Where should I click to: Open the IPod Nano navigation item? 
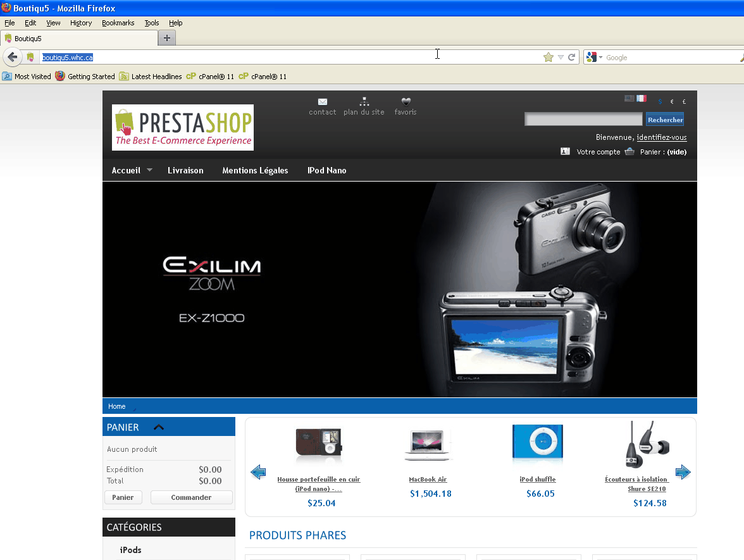327,170
